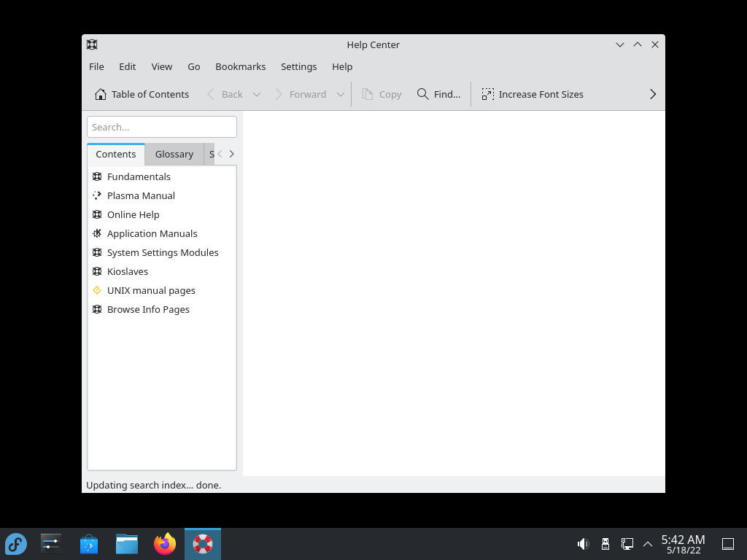747x560 pixels.
Task: Open the Fedora application launcher
Action: click(16, 544)
